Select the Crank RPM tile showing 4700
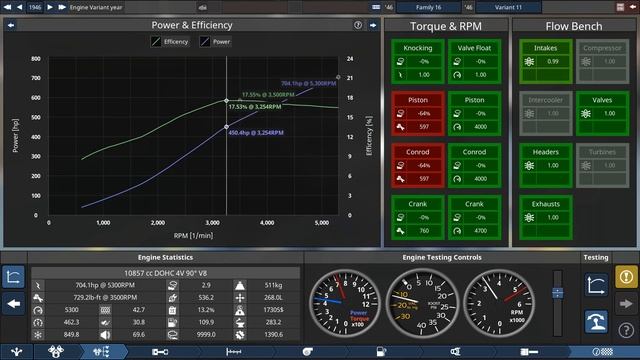The height and width of the screenshot is (360, 640). (x=474, y=218)
